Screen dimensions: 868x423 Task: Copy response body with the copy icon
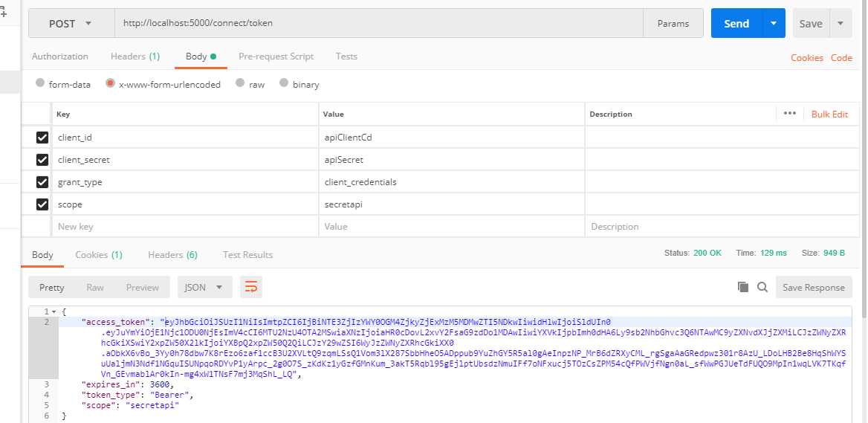742,287
